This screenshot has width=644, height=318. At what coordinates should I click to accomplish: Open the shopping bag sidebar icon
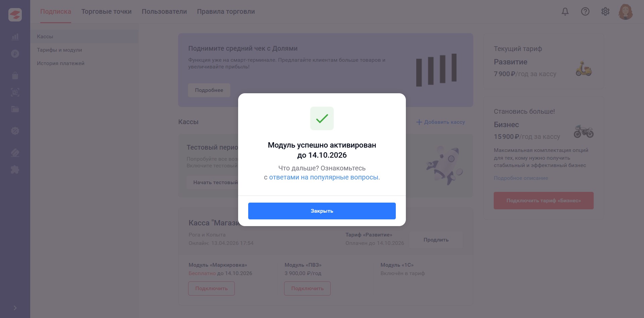pyautogui.click(x=15, y=75)
